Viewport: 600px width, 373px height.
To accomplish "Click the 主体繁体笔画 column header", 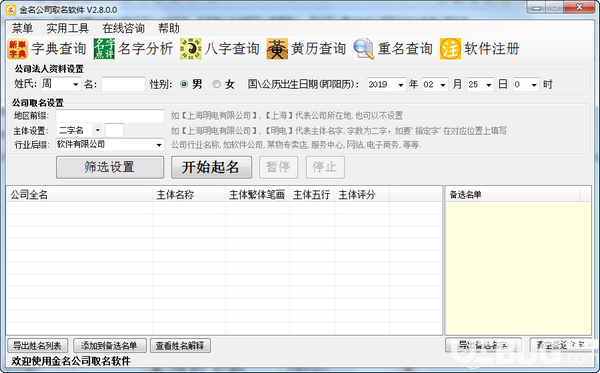I will click(x=257, y=195).
